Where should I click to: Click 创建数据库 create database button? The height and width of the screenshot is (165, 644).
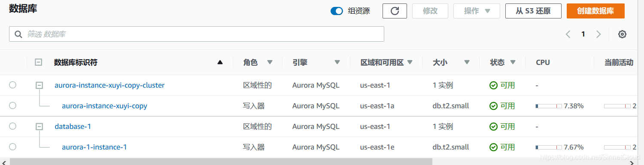tap(595, 11)
